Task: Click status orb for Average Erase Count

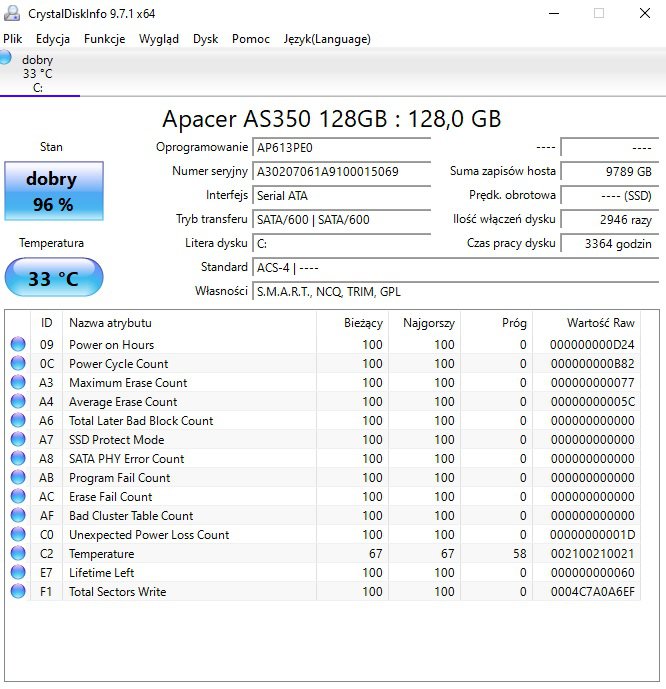Action: point(18,401)
